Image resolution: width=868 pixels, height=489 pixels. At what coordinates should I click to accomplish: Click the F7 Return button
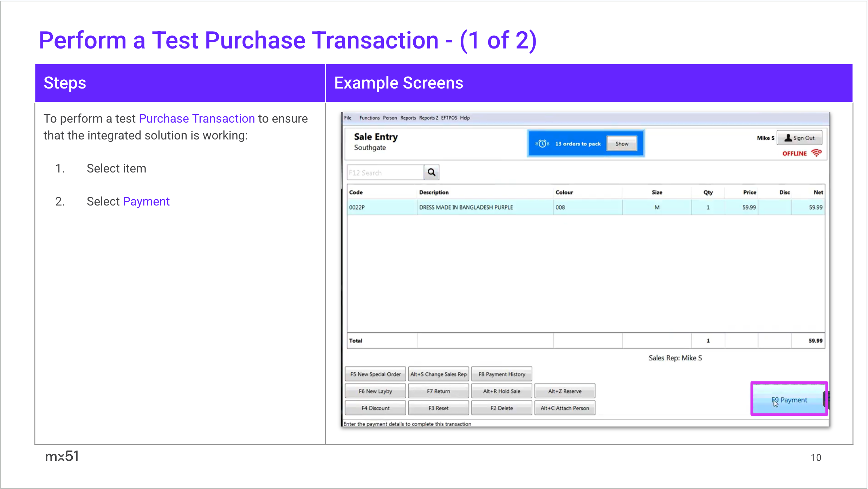(x=438, y=391)
